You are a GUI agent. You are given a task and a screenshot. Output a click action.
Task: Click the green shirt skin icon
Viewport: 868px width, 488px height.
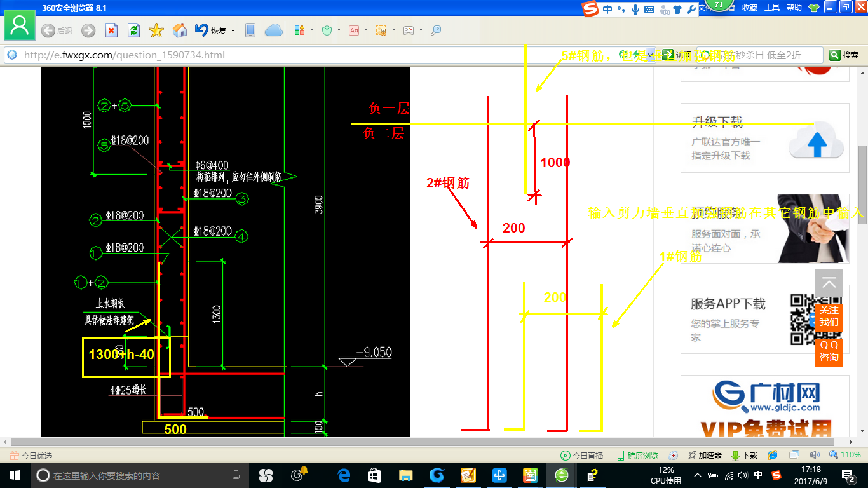(814, 8)
